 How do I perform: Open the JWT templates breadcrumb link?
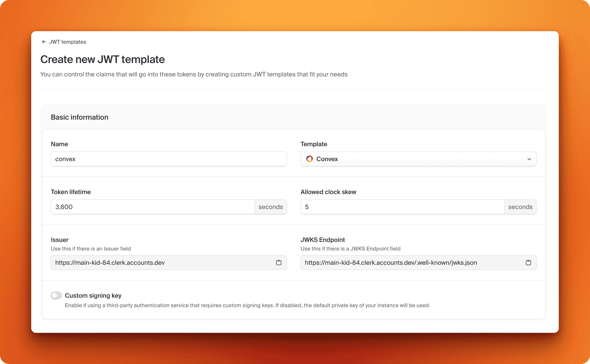pyautogui.click(x=67, y=42)
